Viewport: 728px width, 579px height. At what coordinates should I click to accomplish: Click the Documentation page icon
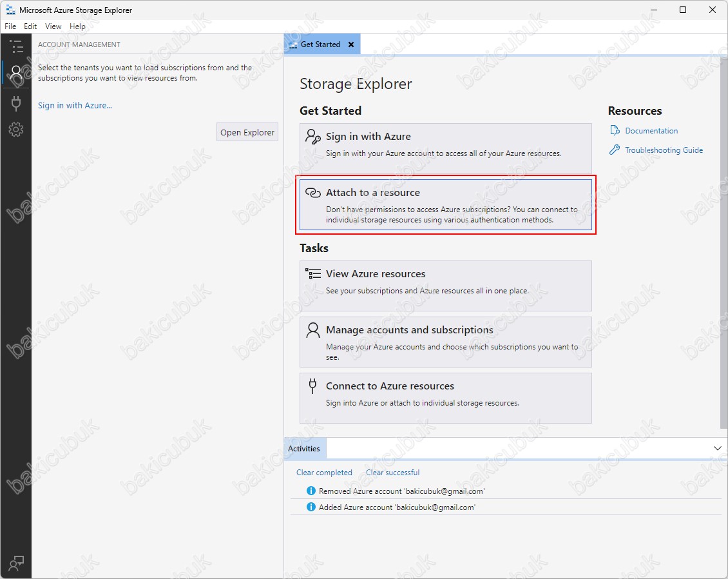[615, 131]
